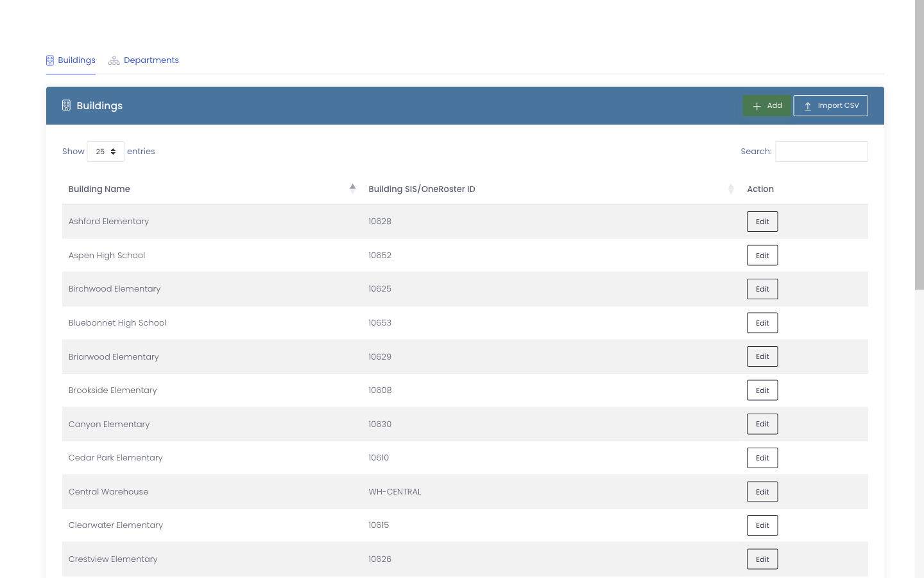Click the WH-CENTRAL ID cell
Image resolution: width=924 pixels, height=578 pixels.
click(x=551, y=492)
